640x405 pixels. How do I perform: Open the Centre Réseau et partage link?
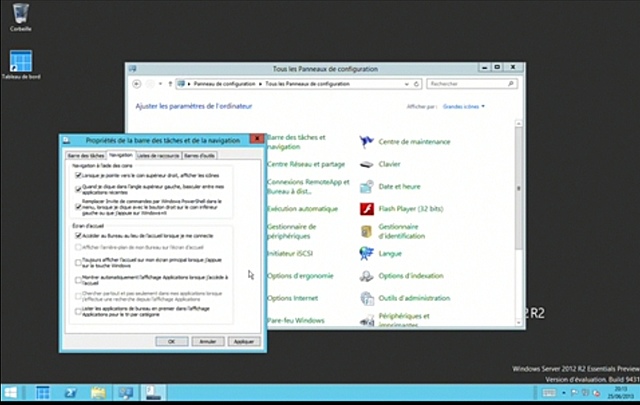tap(306, 164)
